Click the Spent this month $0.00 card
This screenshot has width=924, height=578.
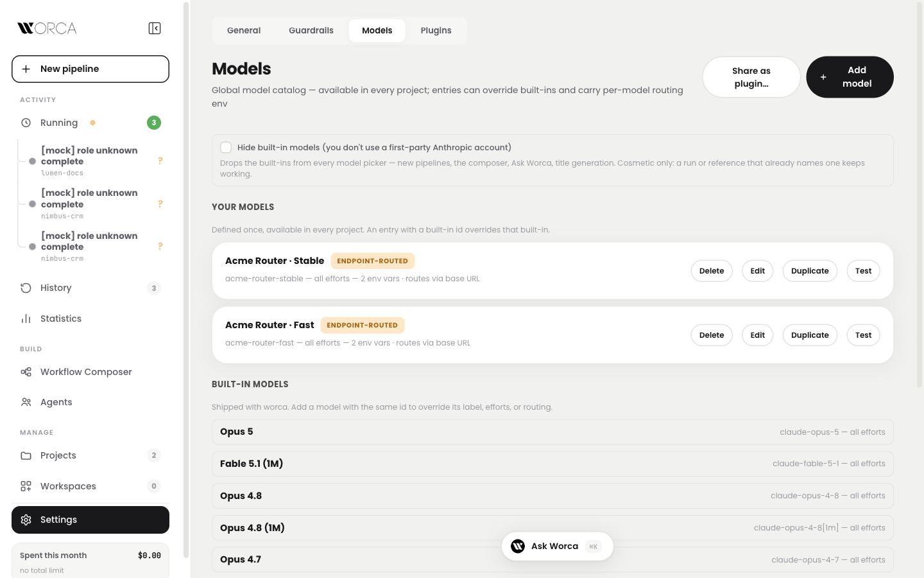click(90, 561)
